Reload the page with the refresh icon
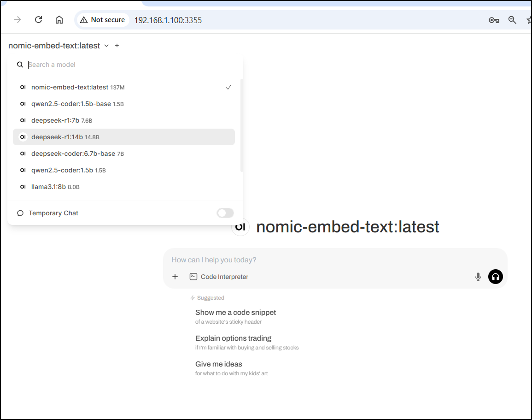Viewport: 532px width, 420px height. (x=38, y=20)
